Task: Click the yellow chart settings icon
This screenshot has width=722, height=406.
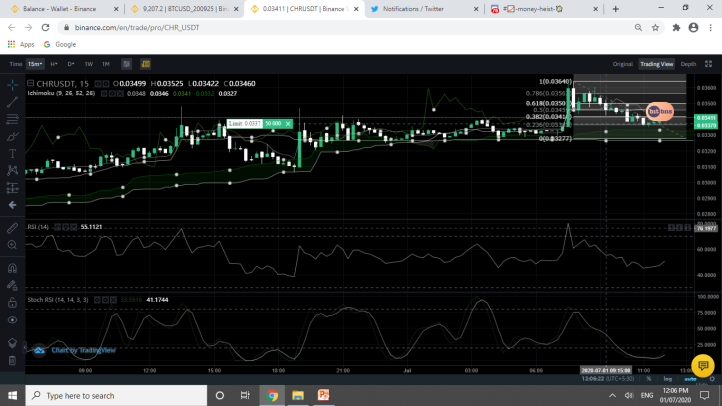Action: point(146,64)
